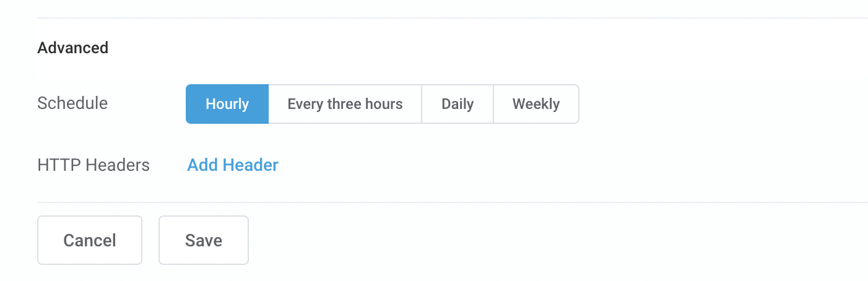Click the HTTP Headers label
Screen dimensions: 868x281
[x=93, y=165]
